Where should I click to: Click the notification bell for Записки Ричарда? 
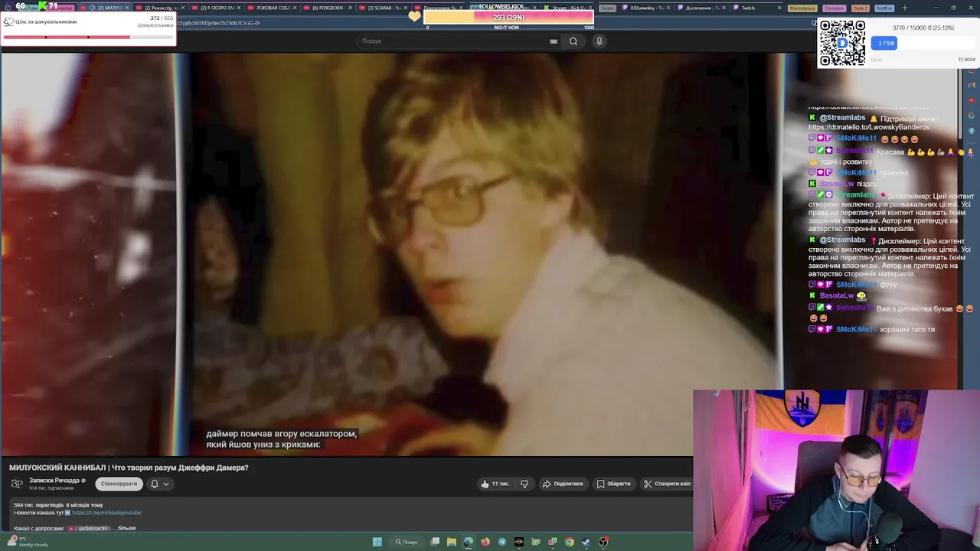coord(154,484)
